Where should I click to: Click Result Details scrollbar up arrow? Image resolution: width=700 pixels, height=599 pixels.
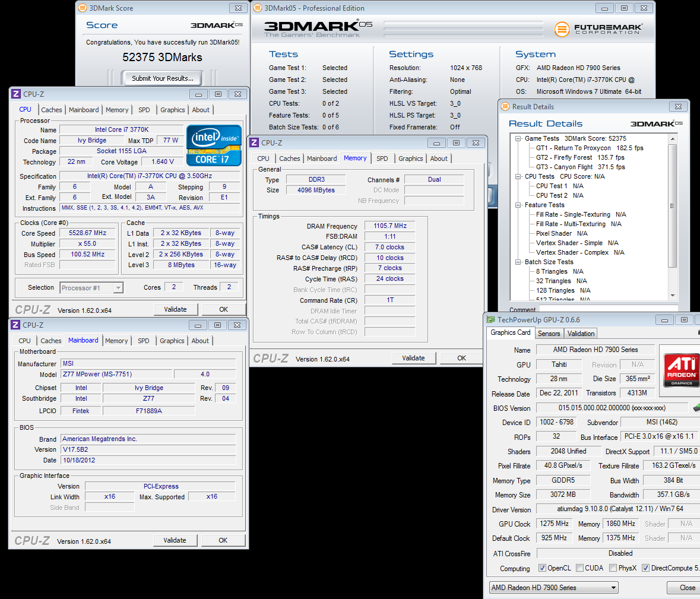[x=673, y=139]
